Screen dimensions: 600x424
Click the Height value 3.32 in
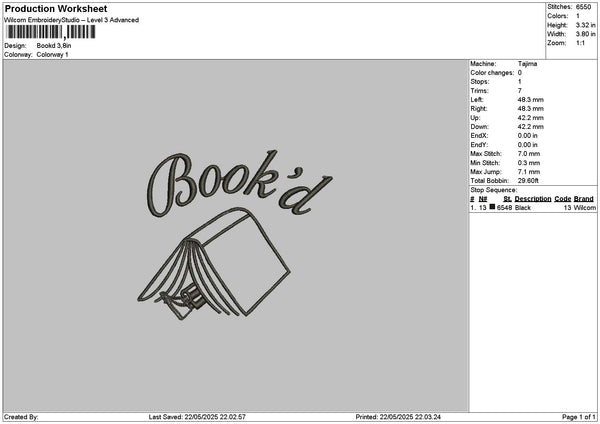tap(585, 25)
